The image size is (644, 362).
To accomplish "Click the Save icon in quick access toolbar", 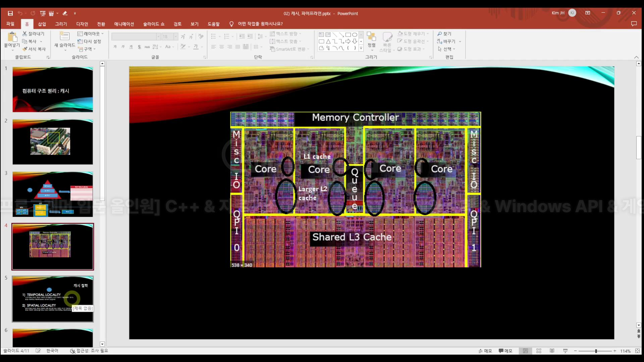I will click(10, 13).
